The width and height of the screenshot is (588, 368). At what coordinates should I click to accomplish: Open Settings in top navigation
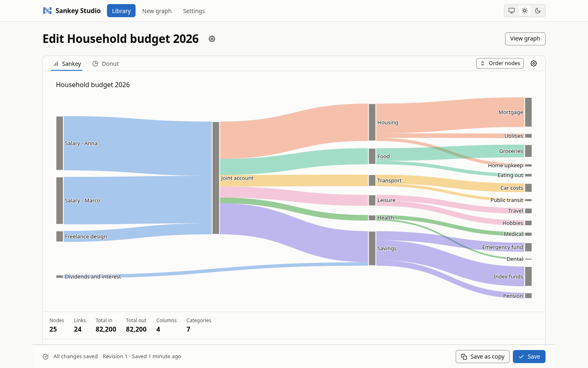click(x=194, y=11)
